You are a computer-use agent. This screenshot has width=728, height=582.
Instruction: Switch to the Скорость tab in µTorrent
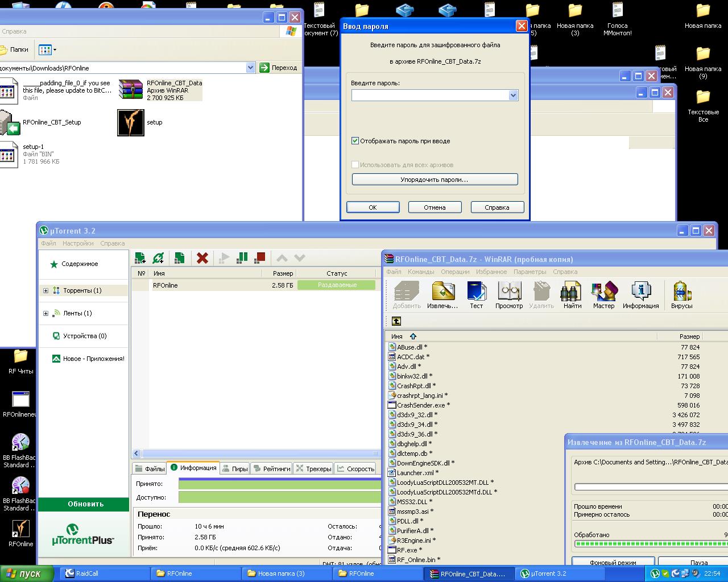[x=355, y=468]
